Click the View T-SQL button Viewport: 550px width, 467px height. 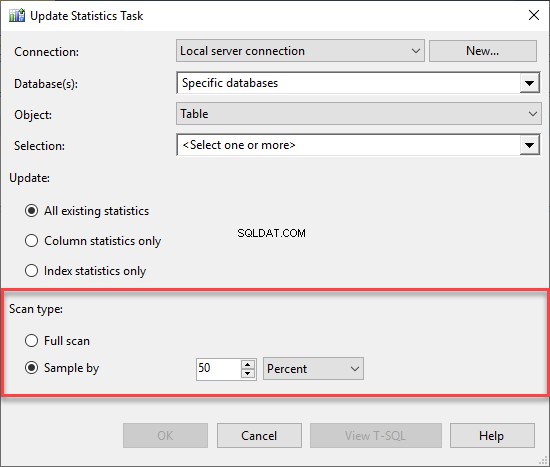(376, 435)
